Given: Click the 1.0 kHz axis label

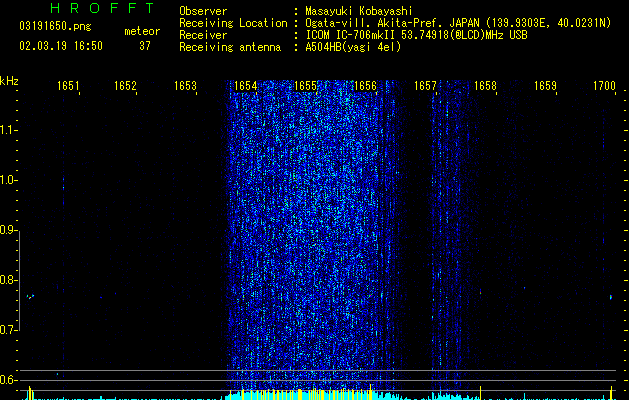Looking at the screenshot, I should (7, 180).
